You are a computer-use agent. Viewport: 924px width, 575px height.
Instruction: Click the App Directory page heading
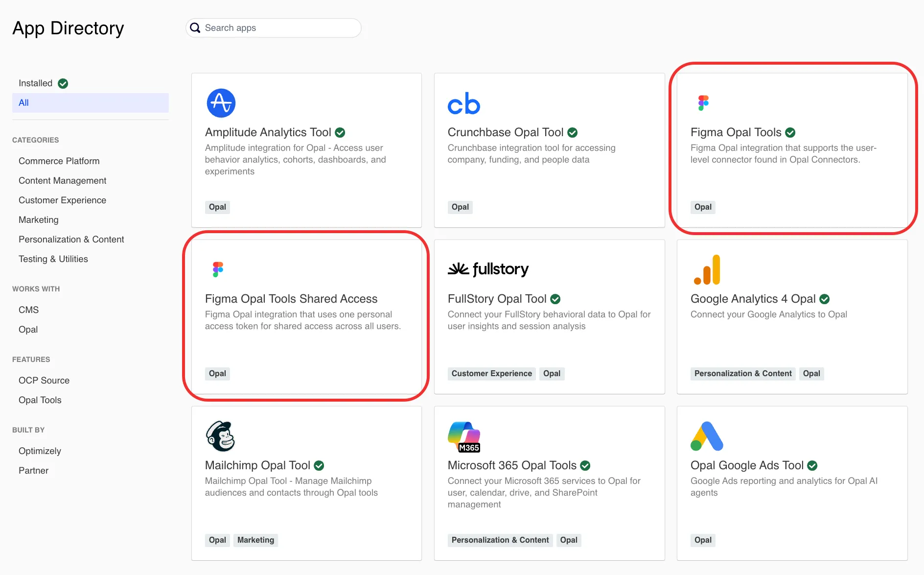[x=68, y=28]
